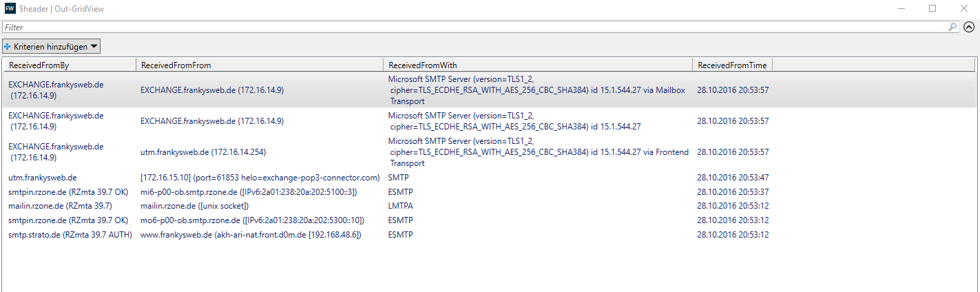Type in the Filter text field

pos(474,27)
